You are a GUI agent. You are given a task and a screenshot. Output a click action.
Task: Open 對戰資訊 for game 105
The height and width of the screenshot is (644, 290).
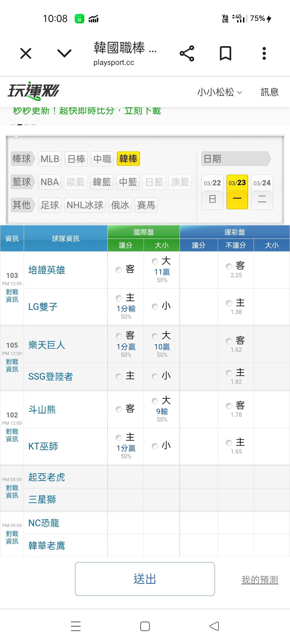12,365
